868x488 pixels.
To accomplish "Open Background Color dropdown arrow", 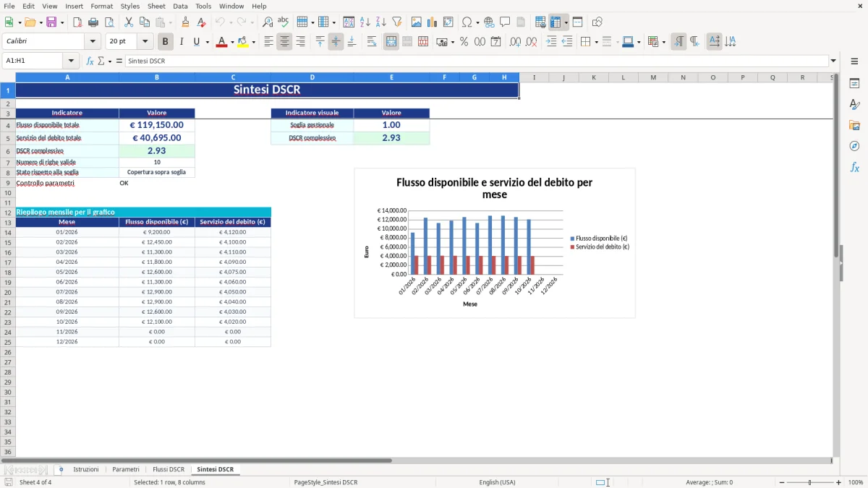I will tap(253, 42).
